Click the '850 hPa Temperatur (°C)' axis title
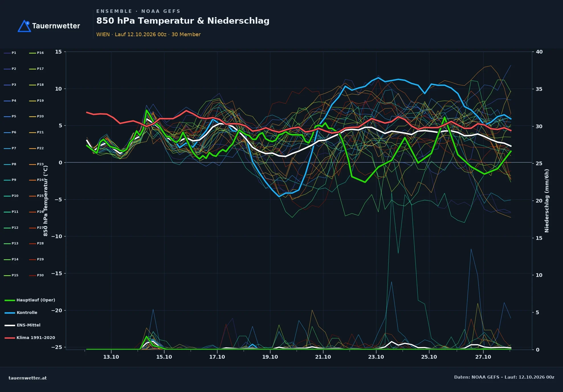The height and width of the screenshot is (392, 563). tap(46, 201)
